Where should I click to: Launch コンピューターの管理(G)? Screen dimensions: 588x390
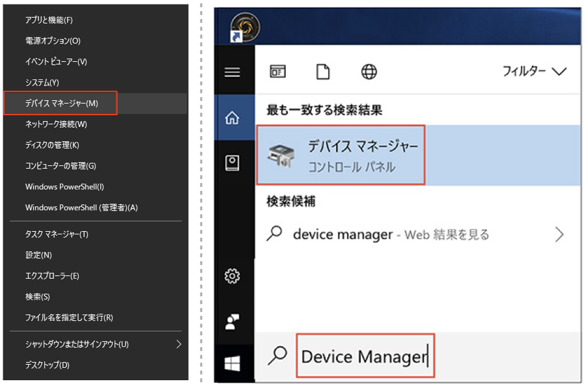coord(95,166)
